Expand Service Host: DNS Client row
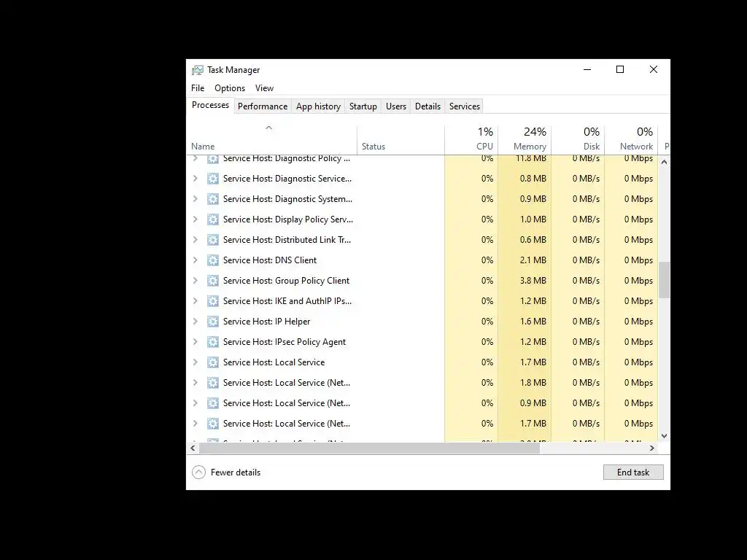Viewport: 747px width, 560px height. click(x=195, y=260)
